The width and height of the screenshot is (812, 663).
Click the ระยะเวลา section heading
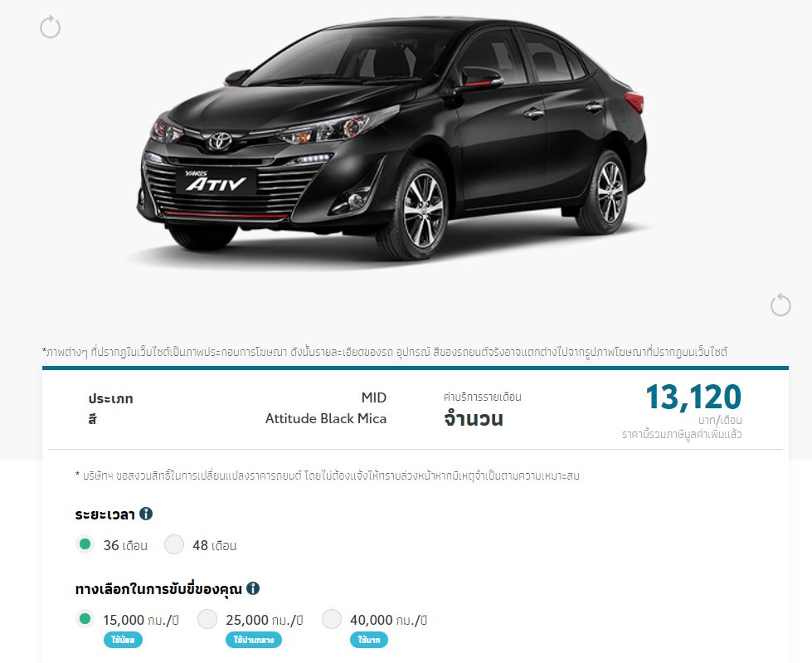click(105, 514)
